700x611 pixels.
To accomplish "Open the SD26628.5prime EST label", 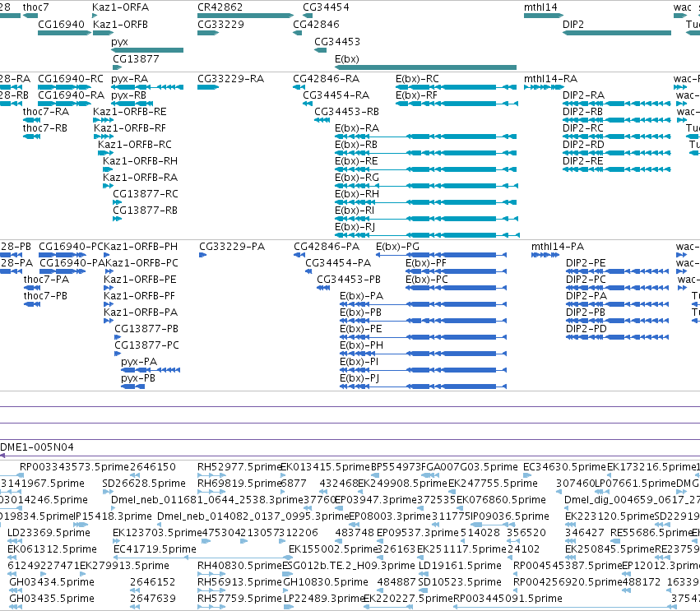I will [144, 484].
